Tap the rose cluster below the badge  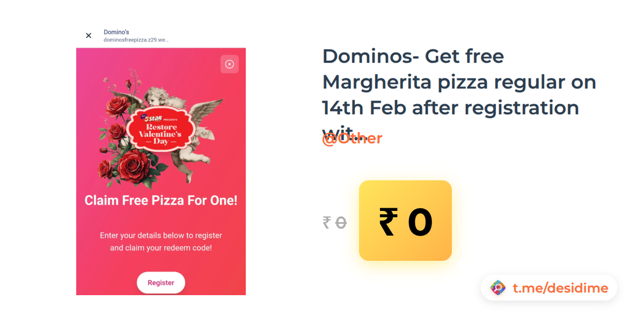126,167
